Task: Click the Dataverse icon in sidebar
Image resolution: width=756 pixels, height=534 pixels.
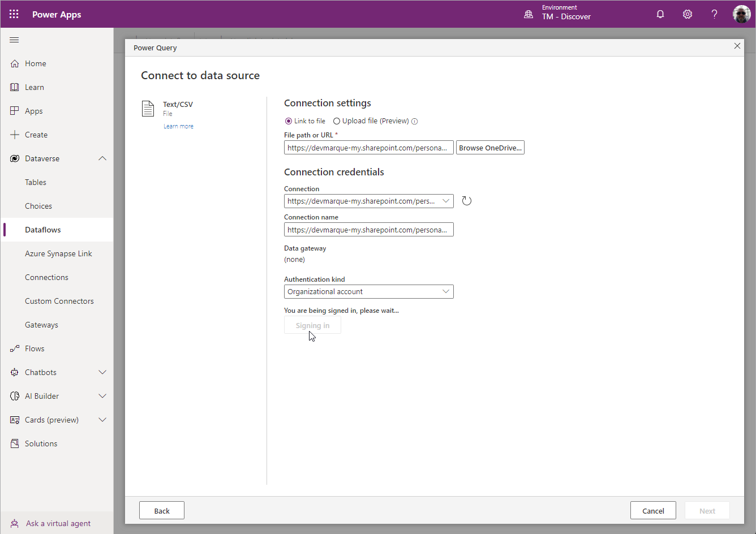Action: click(15, 158)
